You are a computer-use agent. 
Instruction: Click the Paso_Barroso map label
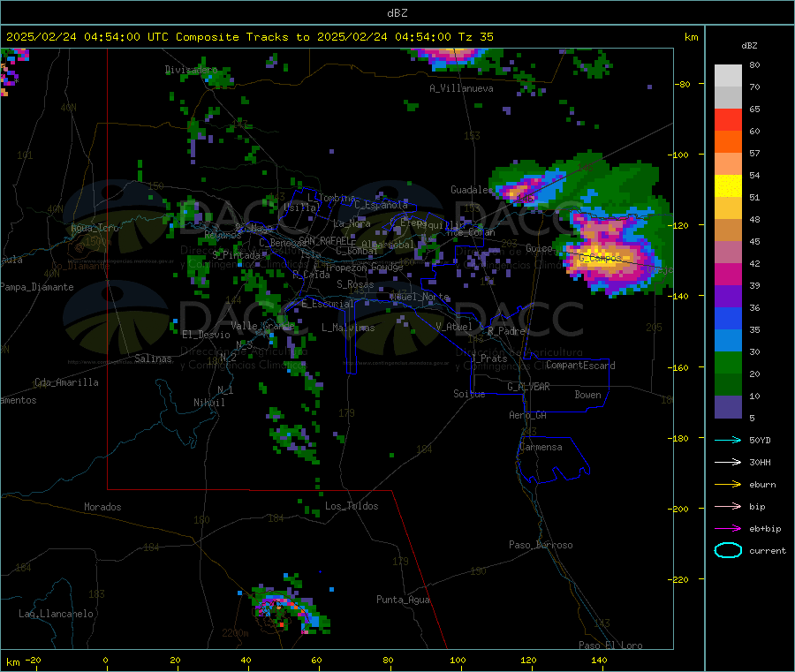pos(541,545)
